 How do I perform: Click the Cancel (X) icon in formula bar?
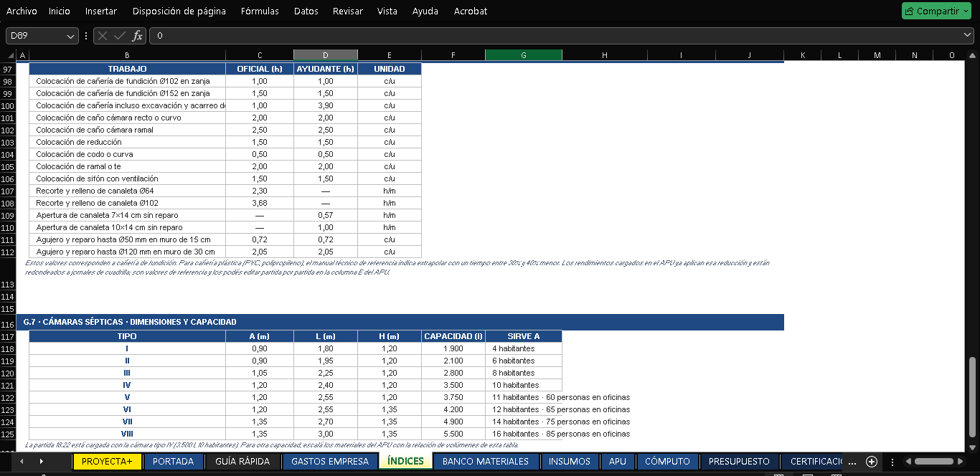coord(103,36)
